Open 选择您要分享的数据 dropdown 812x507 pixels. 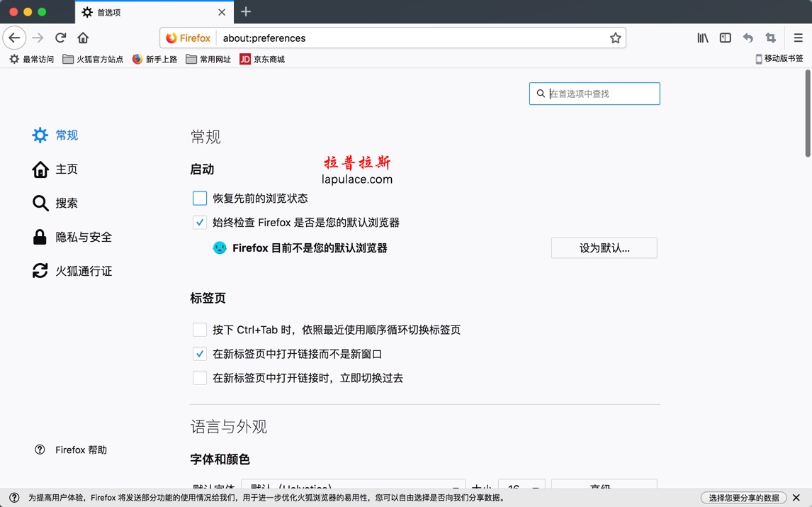click(x=744, y=498)
